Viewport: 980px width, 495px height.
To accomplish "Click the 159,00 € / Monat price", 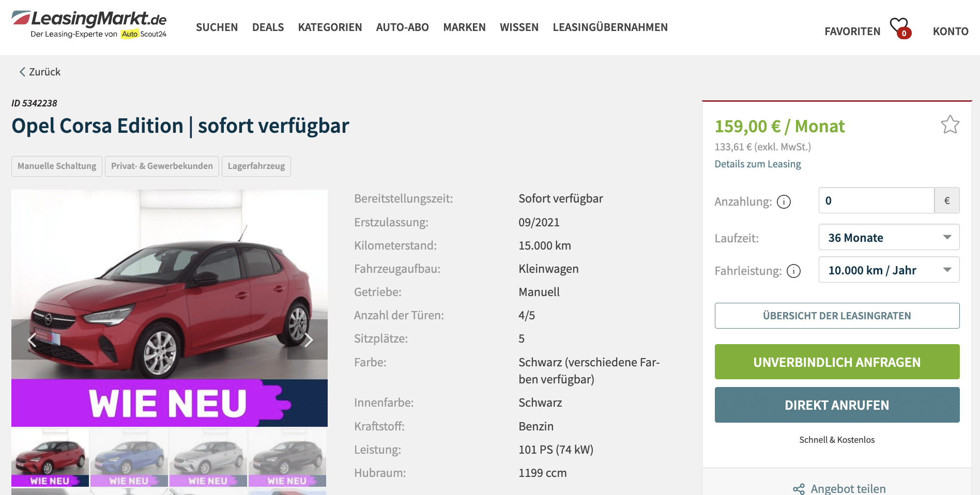I will [x=779, y=127].
